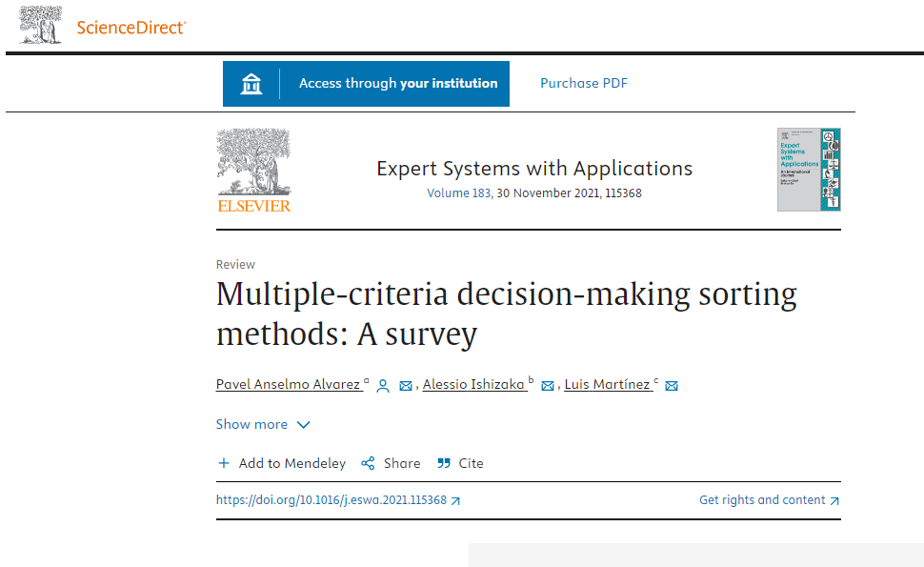The image size is (924, 567).
Task: Open the journal cover thumbnail
Action: tap(809, 170)
